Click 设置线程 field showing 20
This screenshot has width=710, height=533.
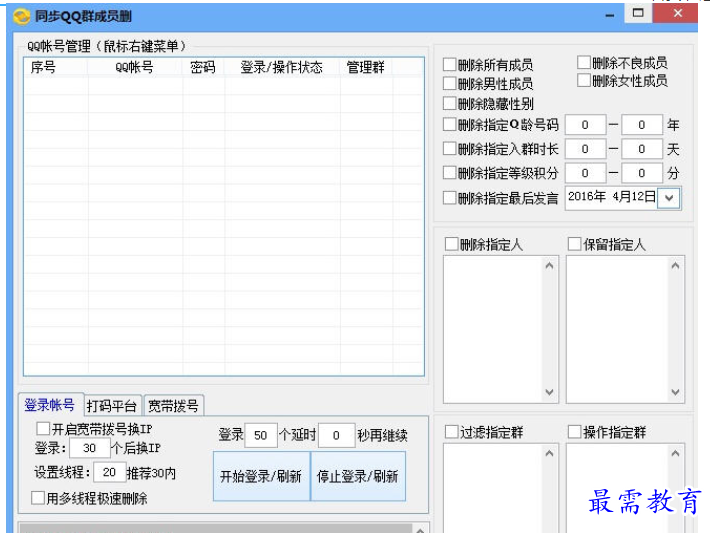coord(109,472)
